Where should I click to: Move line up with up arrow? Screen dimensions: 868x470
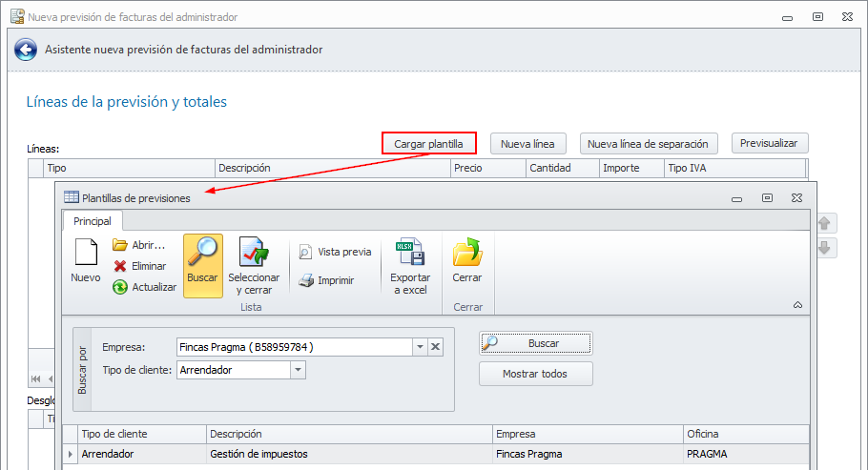pos(824,223)
